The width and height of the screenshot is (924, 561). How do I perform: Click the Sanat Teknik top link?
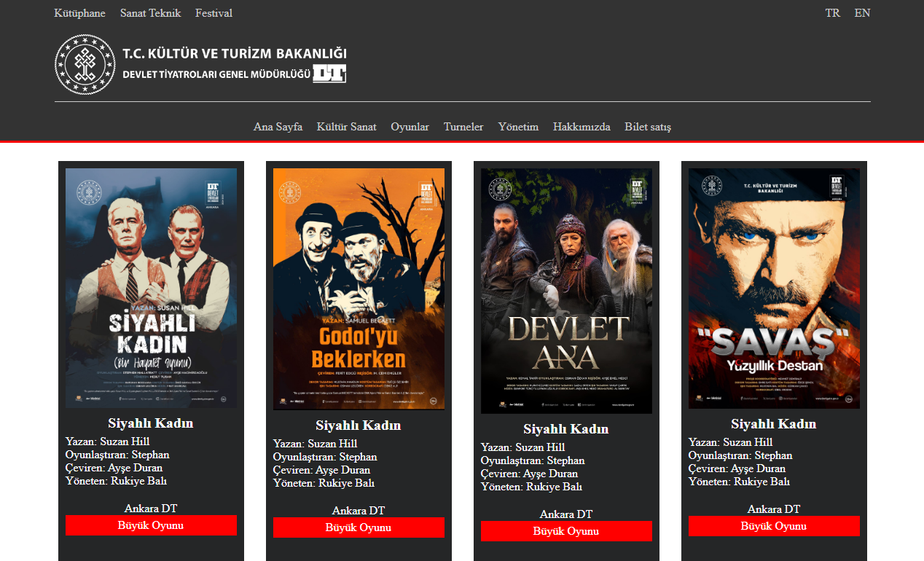tap(150, 13)
